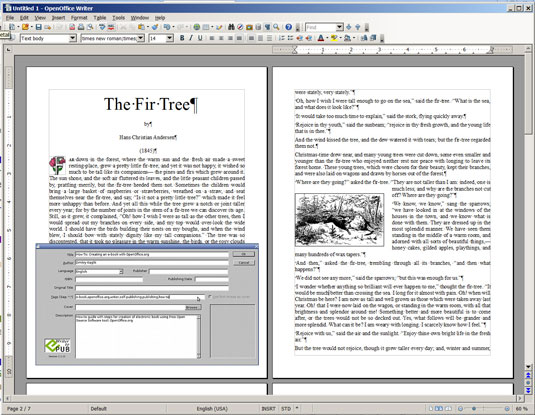Open the font size 14 dropdown
The height and width of the screenshot is (415, 535).
tap(170, 38)
